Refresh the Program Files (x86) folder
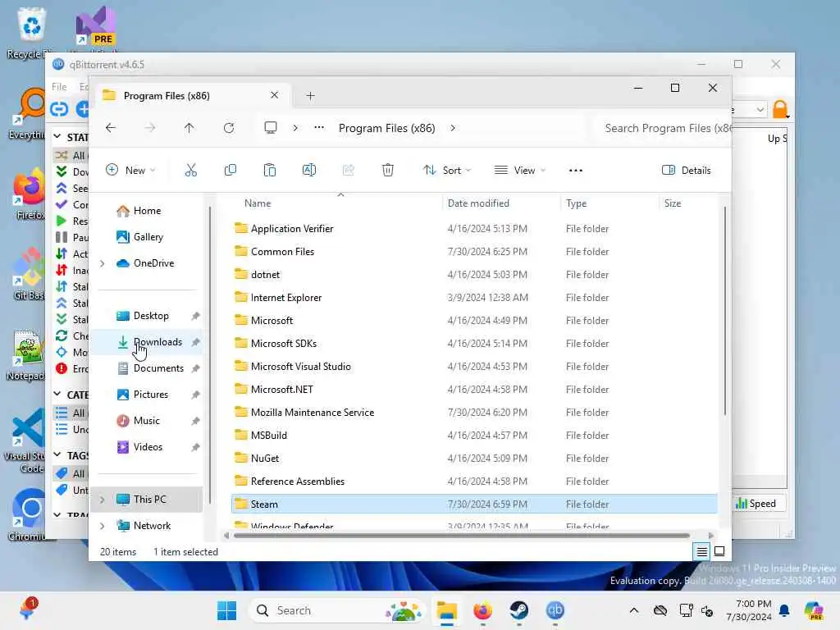 coord(229,128)
